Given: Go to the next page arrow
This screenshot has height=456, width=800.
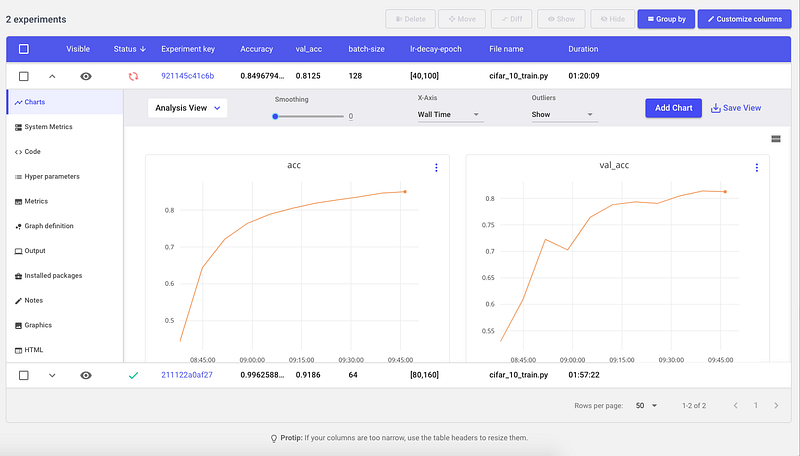Looking at the screenshot, I should (x=776, y=406).
